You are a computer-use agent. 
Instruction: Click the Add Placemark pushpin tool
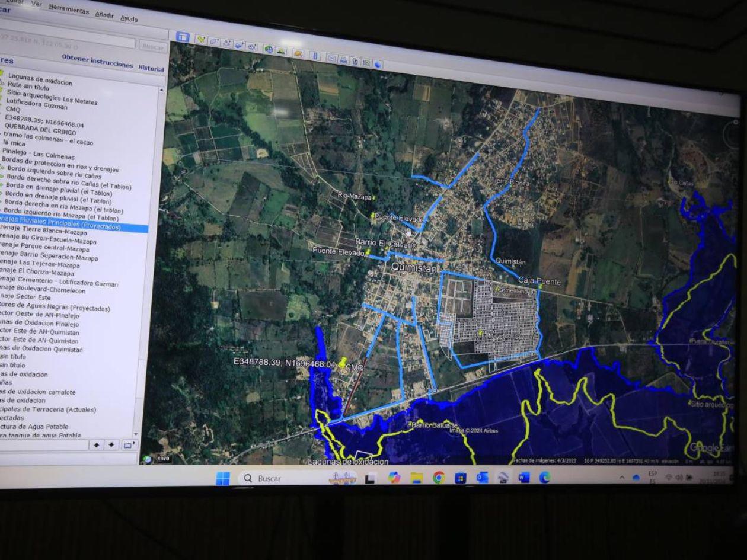pyautogui.click(x=201, y=40)
